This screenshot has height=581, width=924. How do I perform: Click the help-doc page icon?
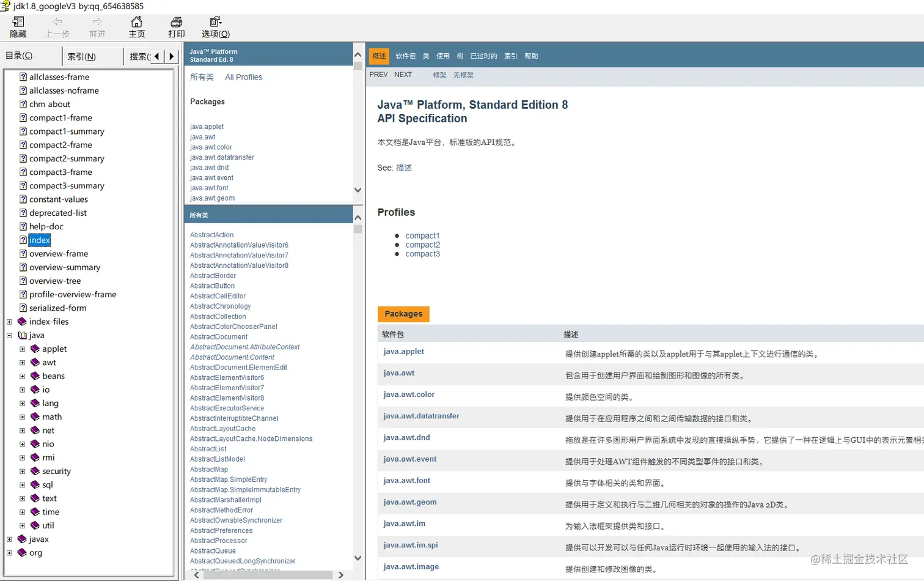tap(23, 226)
